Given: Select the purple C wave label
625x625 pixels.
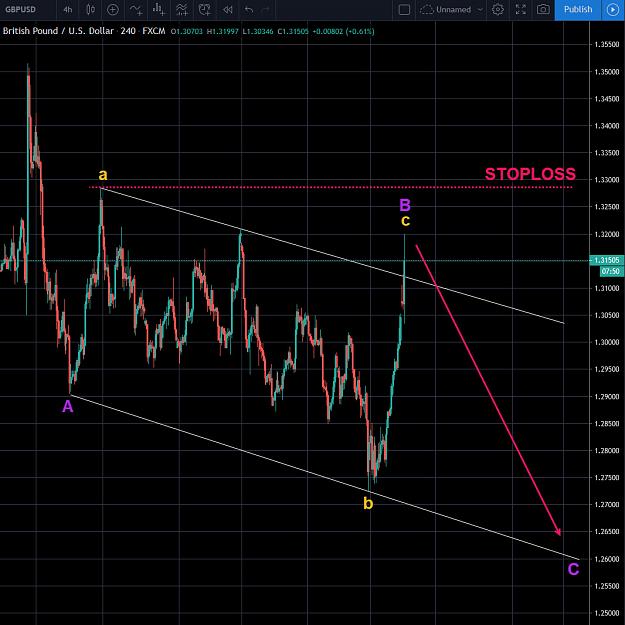Looking at the screenshot, I should (573, 570).
